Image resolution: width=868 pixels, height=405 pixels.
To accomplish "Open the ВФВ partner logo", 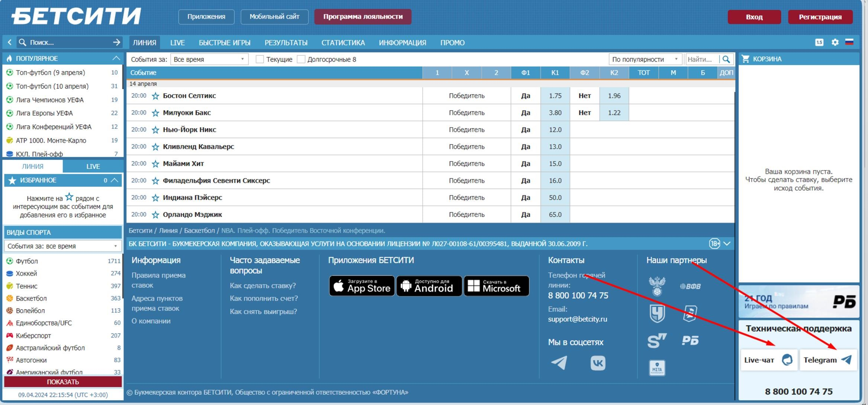I will click(690, 286).
